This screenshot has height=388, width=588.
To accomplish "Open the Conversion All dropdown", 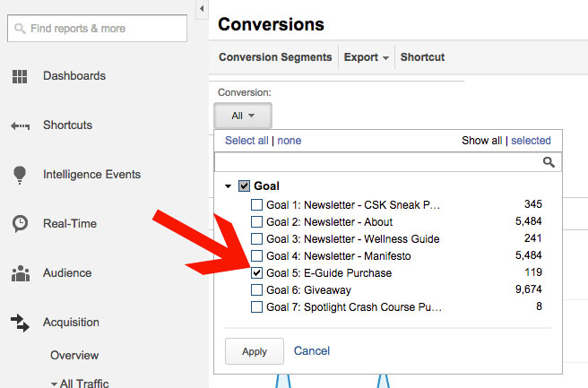I will [243, 116].
